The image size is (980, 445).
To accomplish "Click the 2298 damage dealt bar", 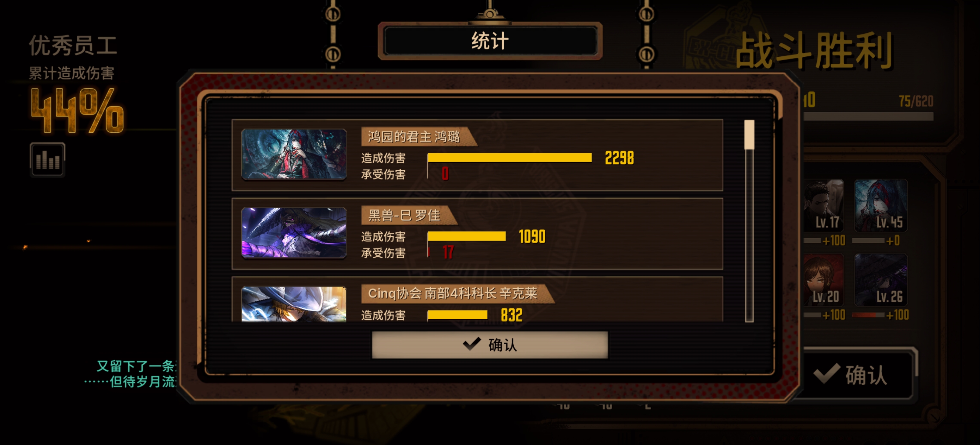I will [510, 158].
